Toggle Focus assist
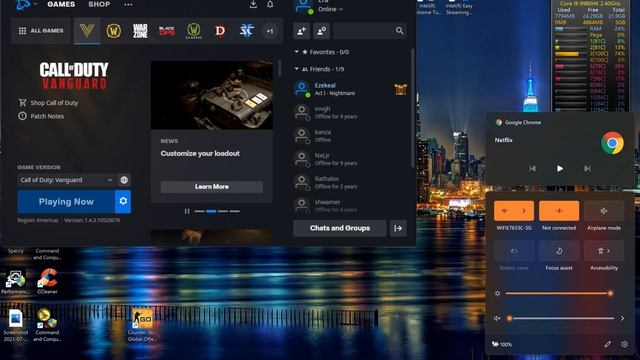 [x=559, y=251]
